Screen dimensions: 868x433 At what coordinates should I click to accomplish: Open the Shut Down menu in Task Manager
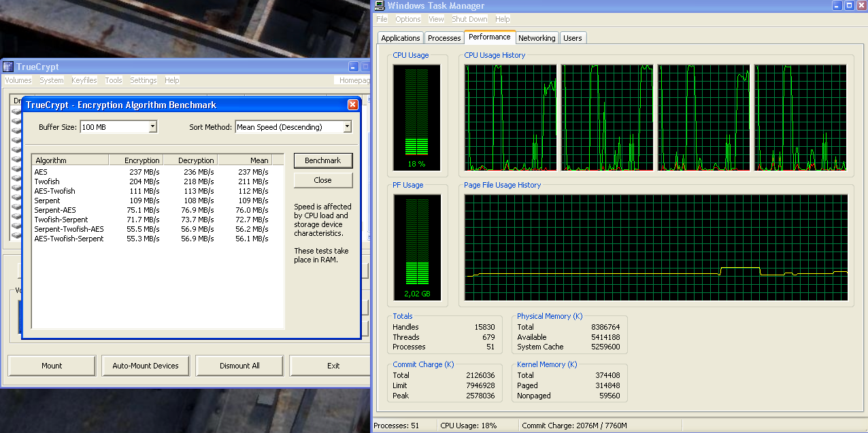469,19
